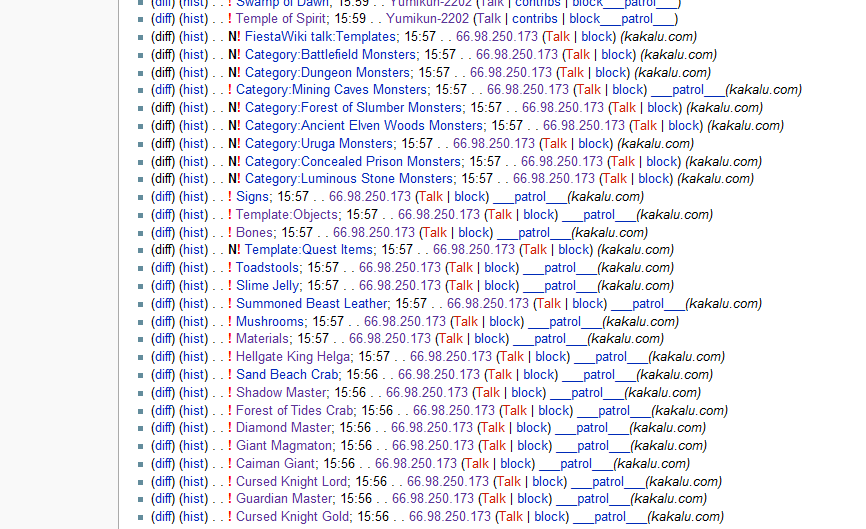Click patrol in the Template:Objects row

(x=599, y=215)
